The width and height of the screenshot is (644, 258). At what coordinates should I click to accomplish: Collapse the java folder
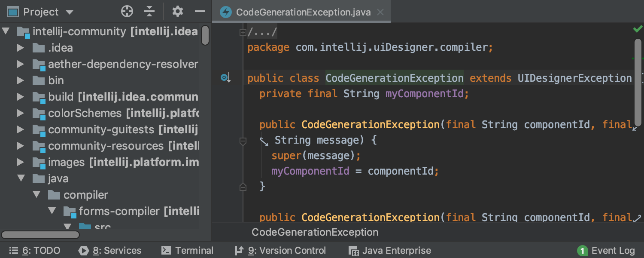pos(21,178)
